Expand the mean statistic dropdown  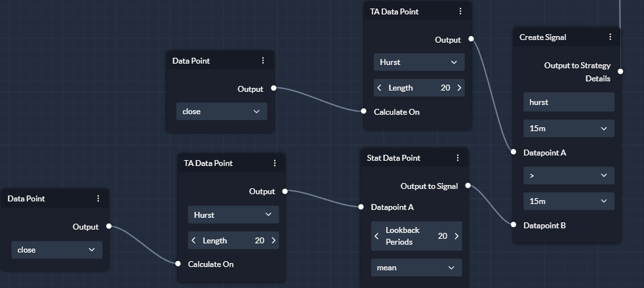click(416, 268)
